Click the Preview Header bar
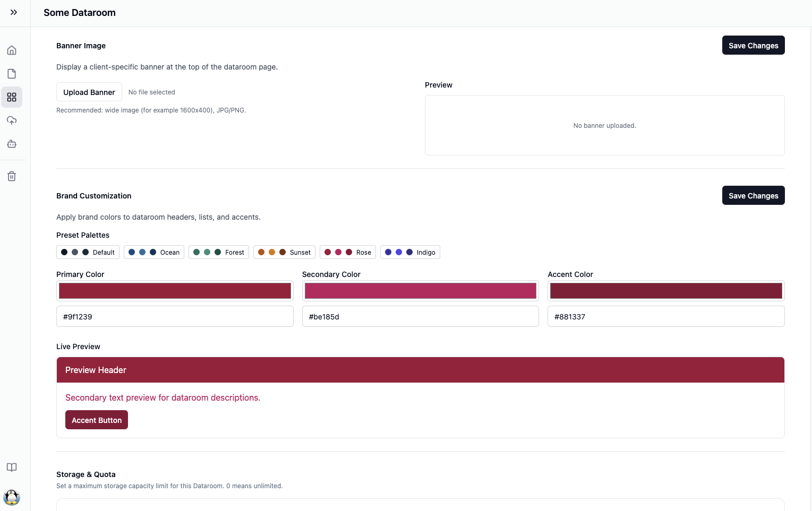812x511 pixels. [x=421, y=370]
